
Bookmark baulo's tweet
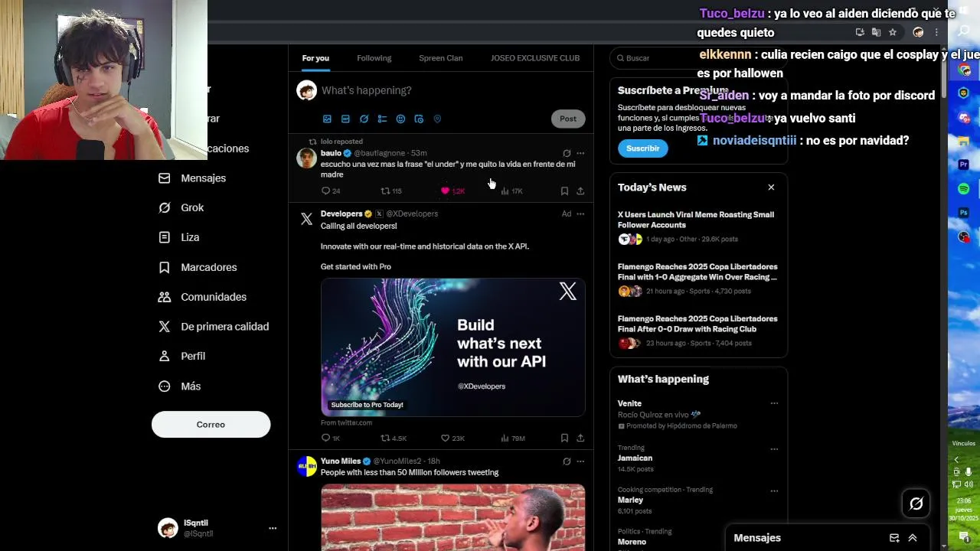564,191
